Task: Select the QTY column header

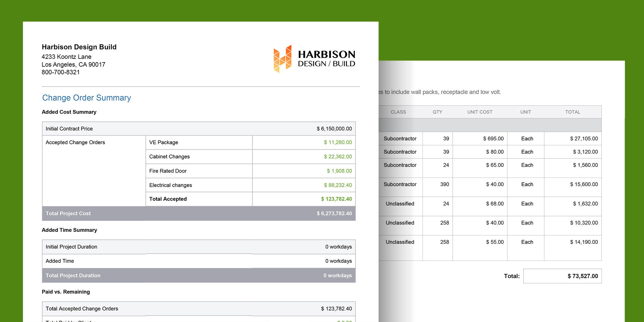Action: pyautogui.click(x=437, y=112)
